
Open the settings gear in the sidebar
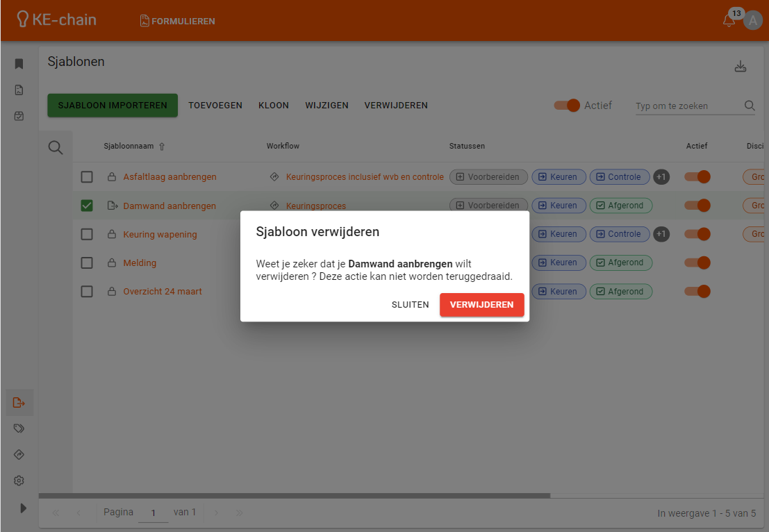19,481
